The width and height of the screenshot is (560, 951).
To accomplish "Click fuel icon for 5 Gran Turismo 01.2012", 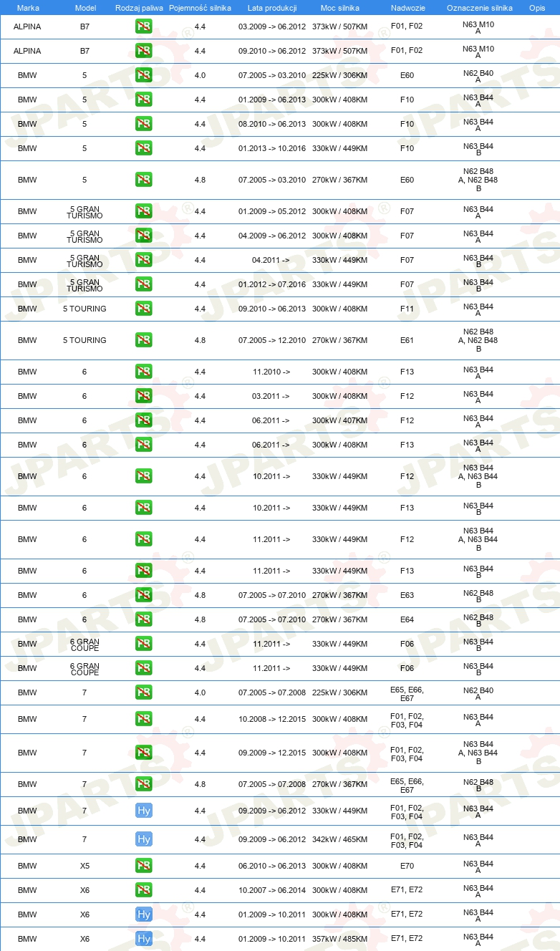I will [143, 285].
